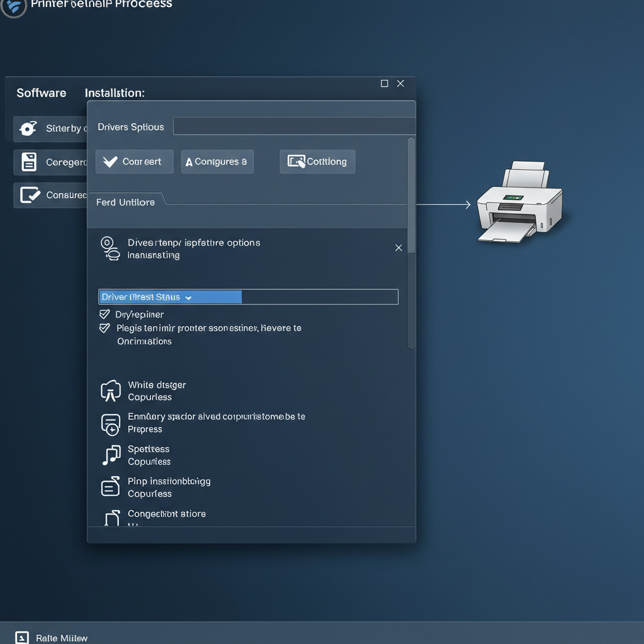Click the printer image

pyautogui.click(x=520, y=201)
